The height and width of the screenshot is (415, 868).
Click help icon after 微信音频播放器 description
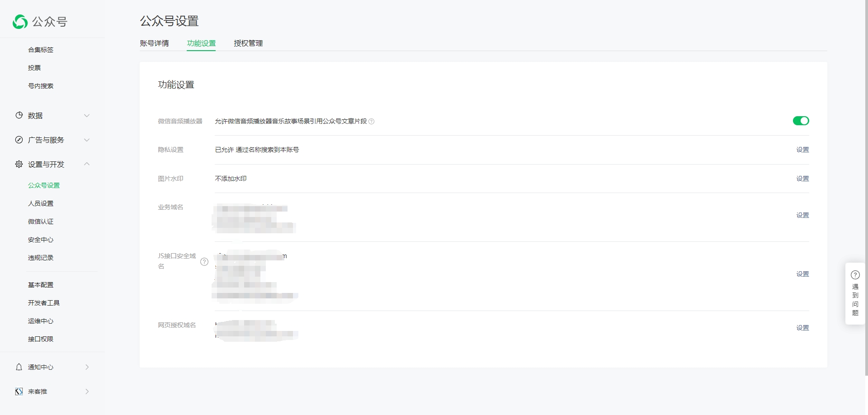tap(372, 121)
